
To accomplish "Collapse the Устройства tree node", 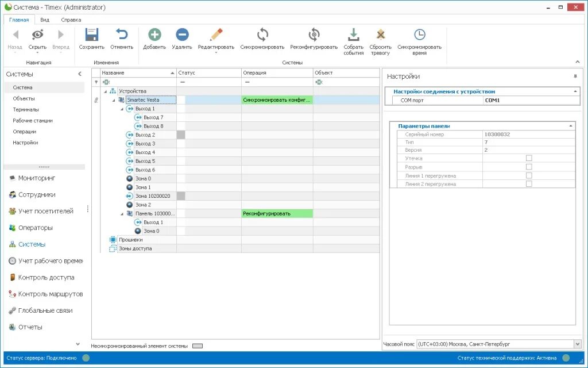I will pos(106,91).
